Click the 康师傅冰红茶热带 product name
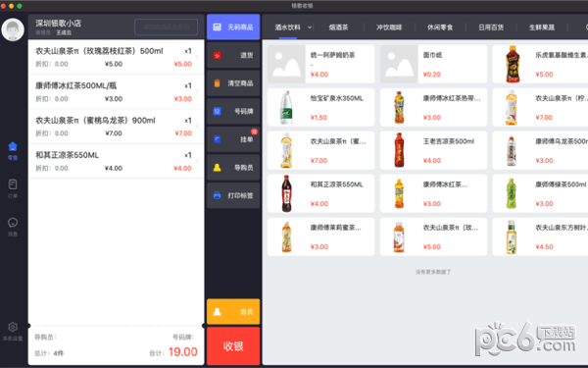This screenshot has width=588, height=368. [x=452, y=98]
